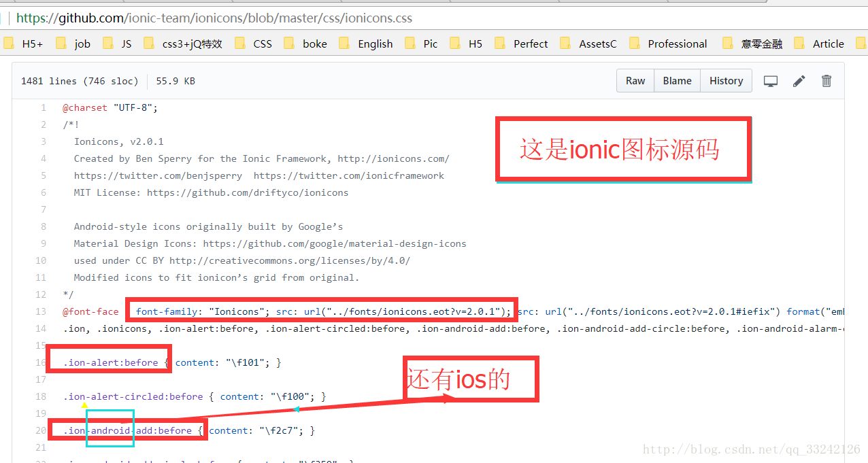Open the CSS bookmark folder
The width and height of the screenshot is (868, 463).
(253, 44)
